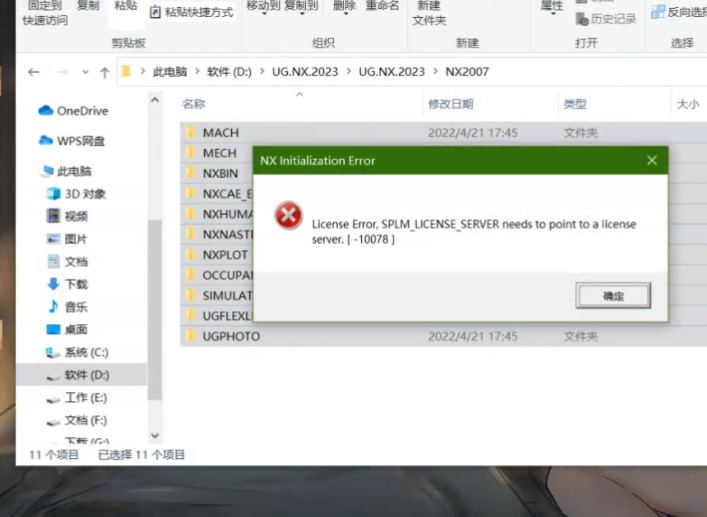Expand chevron after 软件 (D:) in breadcrumb
707x517 pixels.
262,71
